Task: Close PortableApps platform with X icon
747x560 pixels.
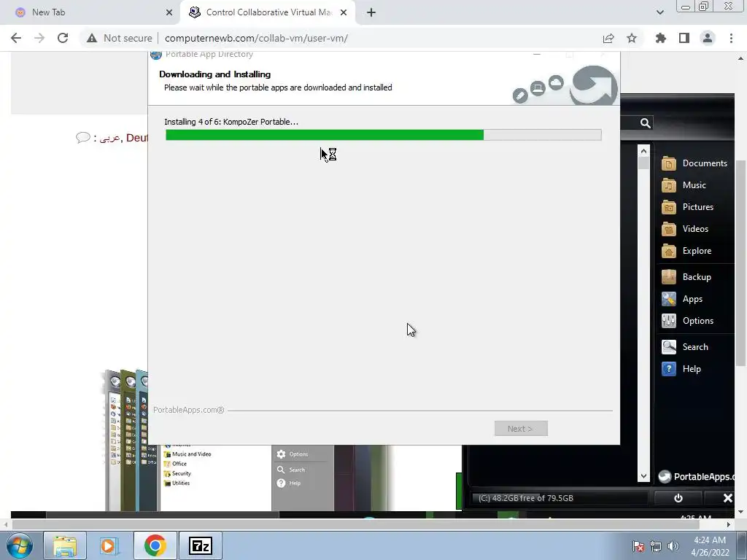Action: coord(727,498)
